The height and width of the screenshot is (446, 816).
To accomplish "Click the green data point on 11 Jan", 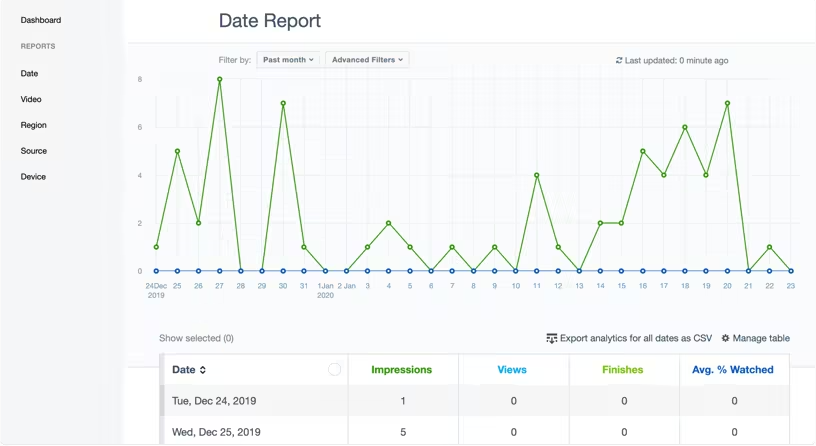I will click(537, 175).
